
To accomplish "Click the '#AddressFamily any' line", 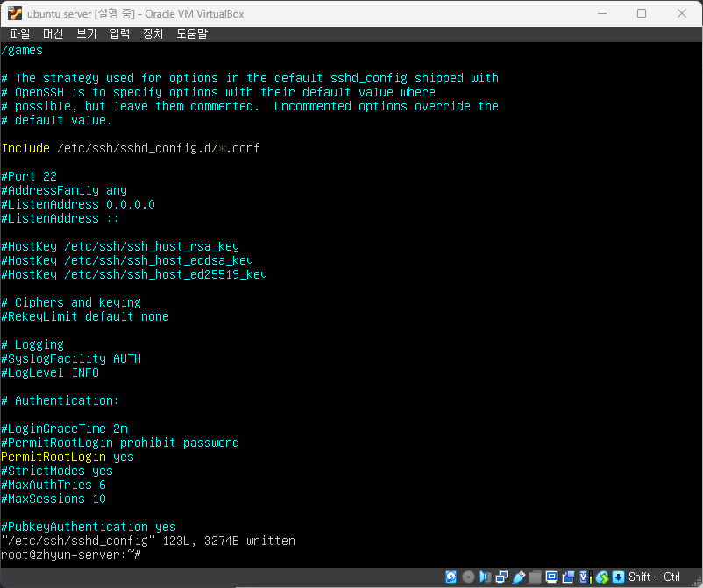I will (64, 190).
